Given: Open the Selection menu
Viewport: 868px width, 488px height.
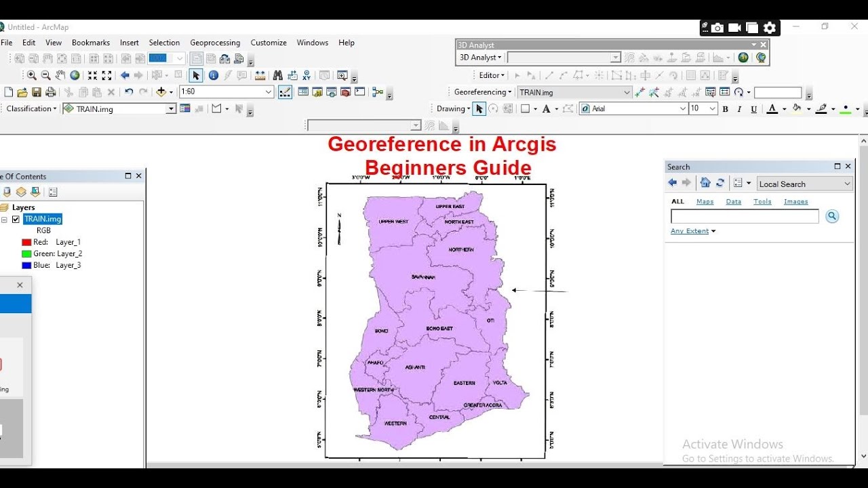Looking at the screenshot, I should click(164, 43).
